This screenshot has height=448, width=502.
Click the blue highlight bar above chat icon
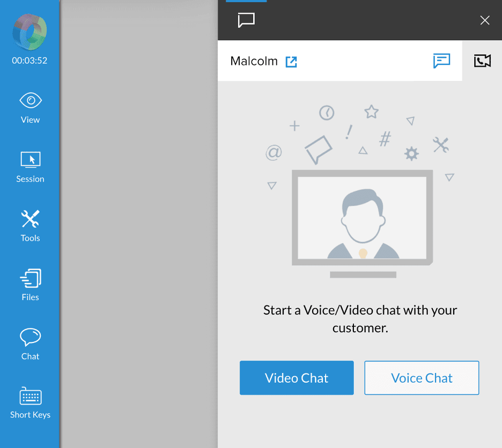[246, 2]
